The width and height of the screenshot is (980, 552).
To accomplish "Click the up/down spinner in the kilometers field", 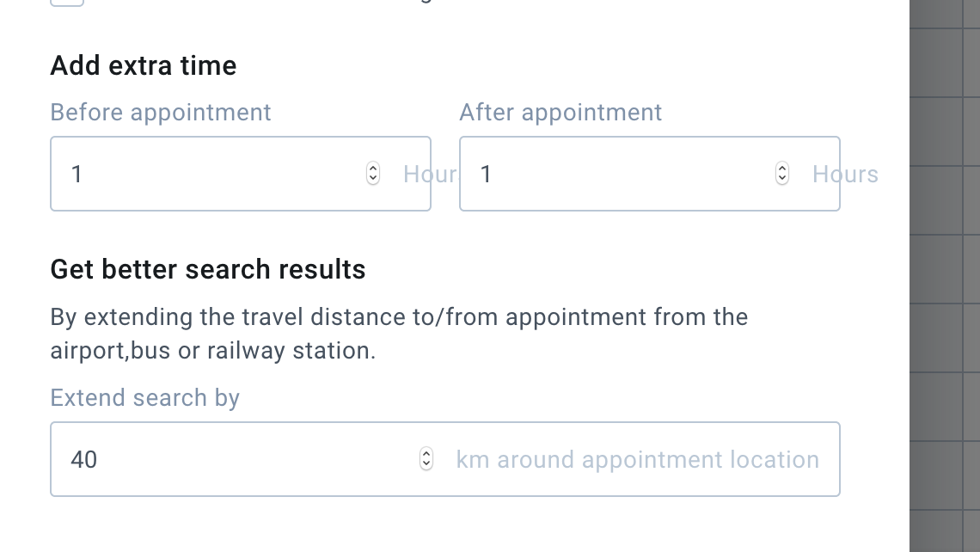I will tap(426, 459).
